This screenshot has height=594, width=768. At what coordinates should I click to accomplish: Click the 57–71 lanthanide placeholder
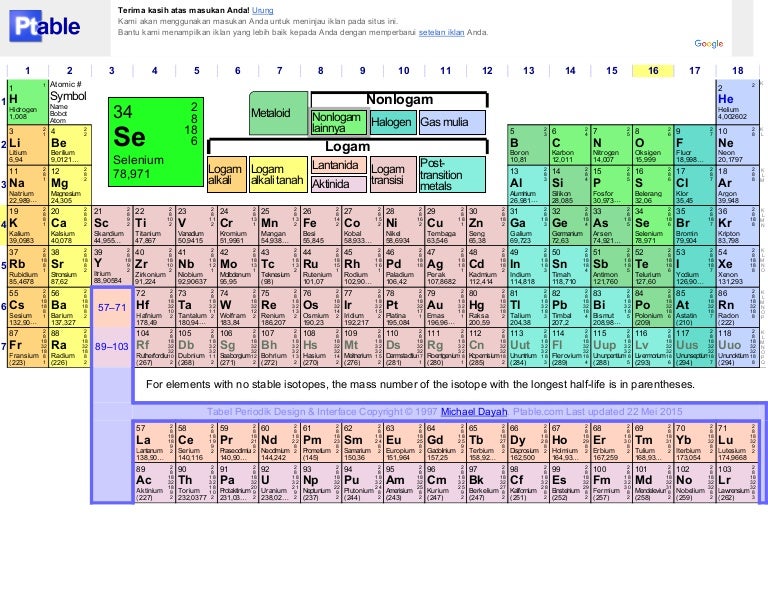pos(112,308)
